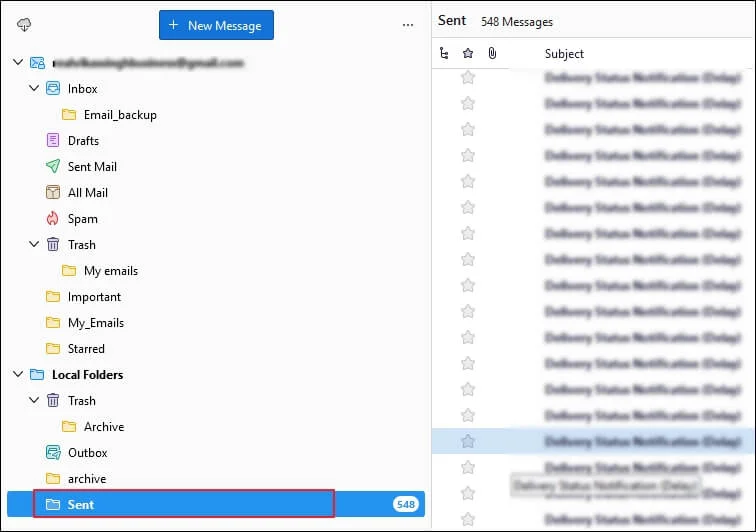Click the Sent folder title heading
This screenshot has width=756, height=532.
[452, 21]
